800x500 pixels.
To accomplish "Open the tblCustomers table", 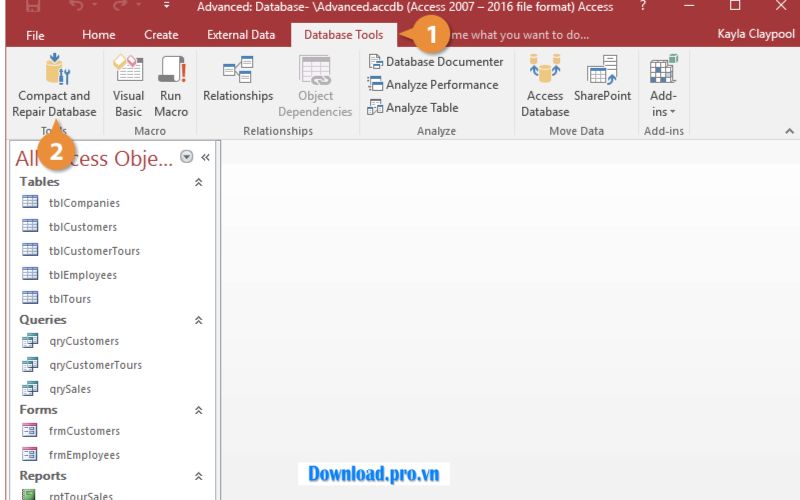I will point(83,227).
